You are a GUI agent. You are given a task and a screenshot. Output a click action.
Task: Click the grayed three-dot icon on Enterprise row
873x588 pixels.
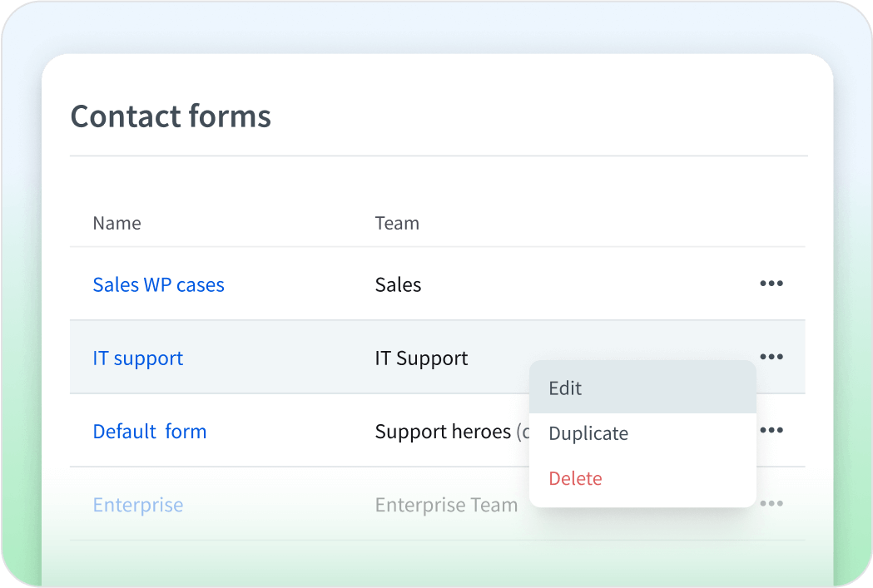(x=771, y=503)
